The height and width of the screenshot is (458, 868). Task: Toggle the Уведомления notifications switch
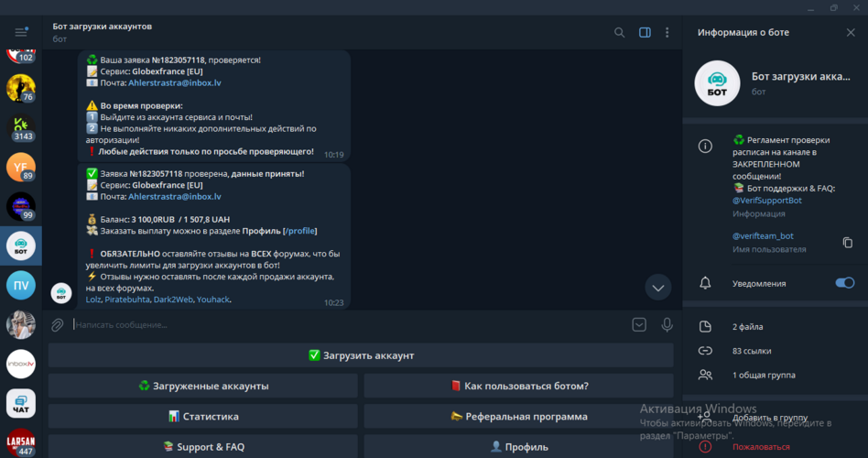[x=845, y=283]
